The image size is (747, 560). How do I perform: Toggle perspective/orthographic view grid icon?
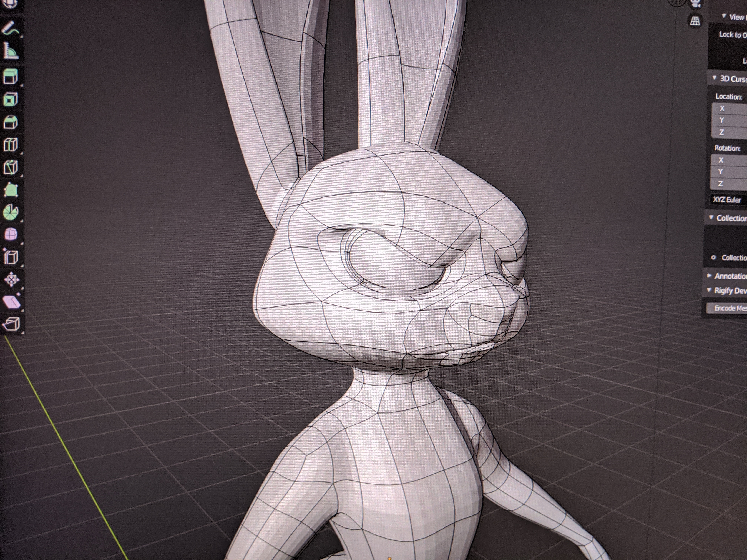coord(695,21)
